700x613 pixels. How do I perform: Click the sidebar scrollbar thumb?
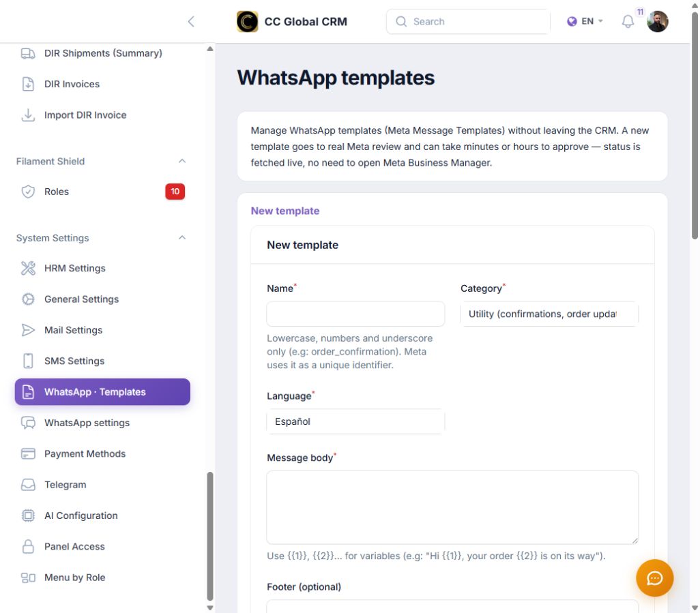click(210, 536)
